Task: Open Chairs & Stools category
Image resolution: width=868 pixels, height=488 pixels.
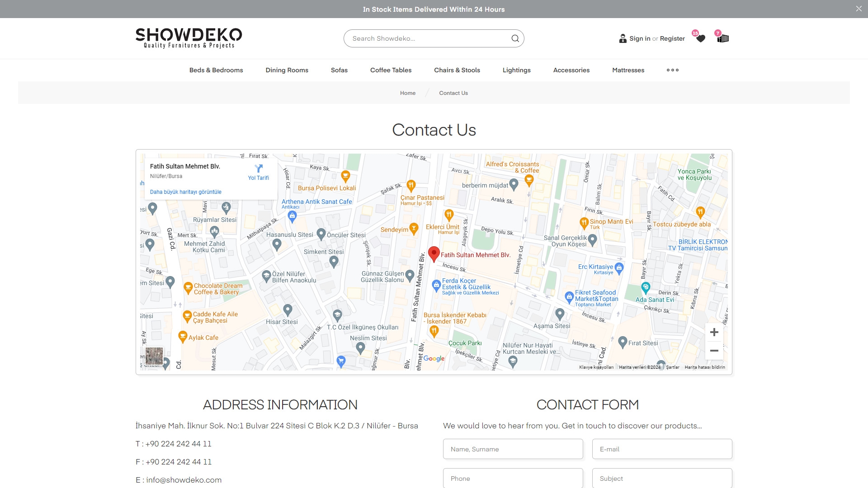Action: pos(457,70)
